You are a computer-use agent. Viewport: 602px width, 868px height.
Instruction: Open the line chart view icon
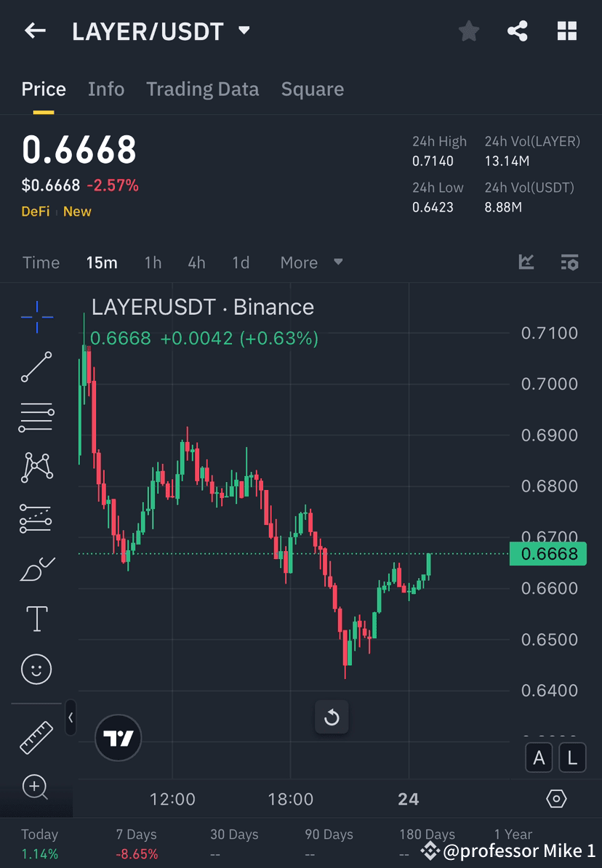pyautogui.click(x=526, y=262)
